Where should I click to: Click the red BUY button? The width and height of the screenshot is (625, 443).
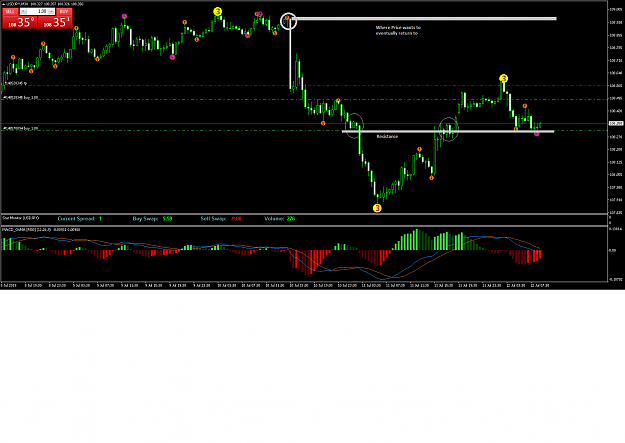pyautogui.click(x=64, y=12)
